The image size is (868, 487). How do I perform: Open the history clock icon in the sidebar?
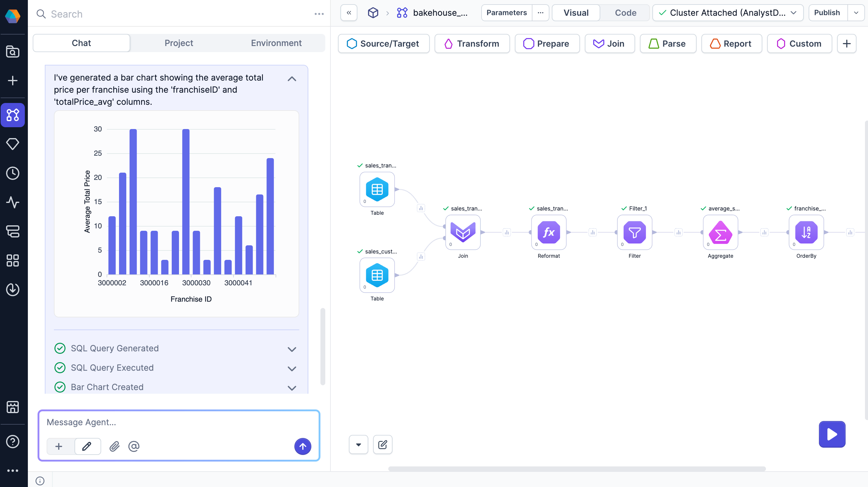coord(13,173)
